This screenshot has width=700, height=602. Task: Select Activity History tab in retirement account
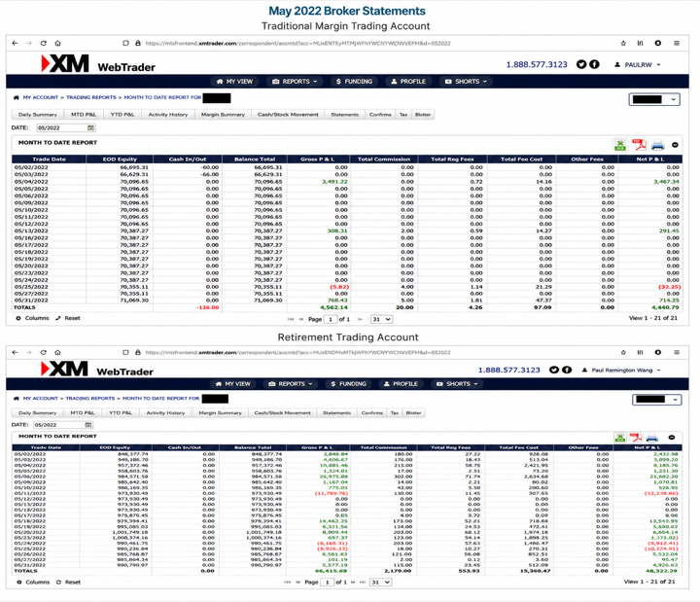pos(165,413)
